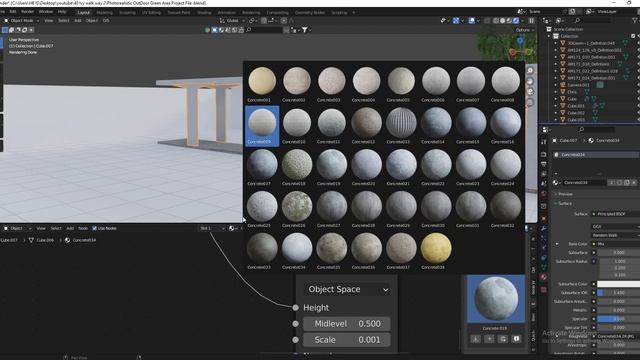The height and width of the screenshot is (360, 640).
Task: Toggle viewport overlays icon
Action: 472,20
